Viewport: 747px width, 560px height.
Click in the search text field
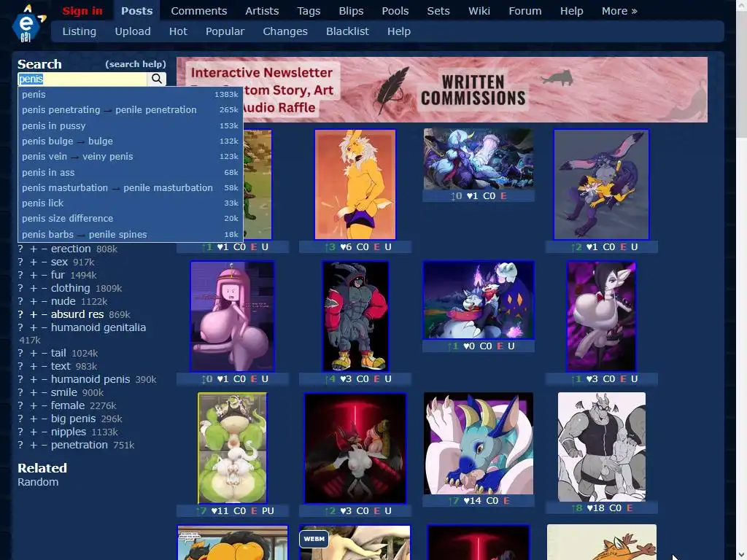point(82,79)
